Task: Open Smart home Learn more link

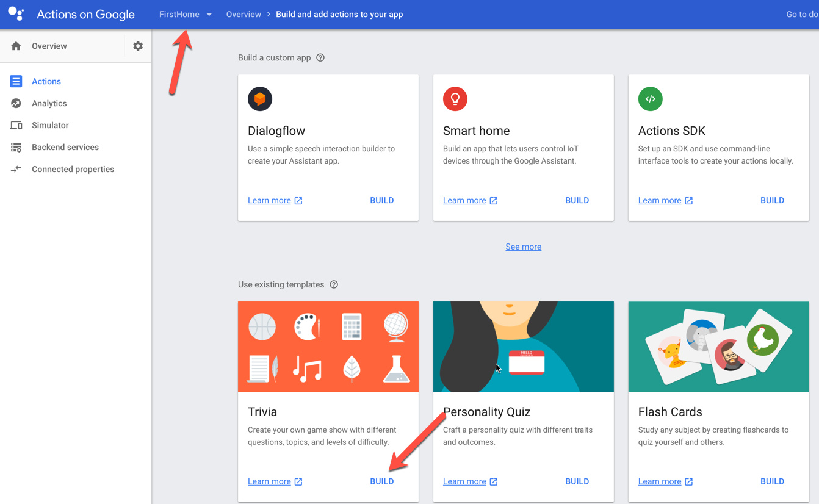Action: click(464, 200)
